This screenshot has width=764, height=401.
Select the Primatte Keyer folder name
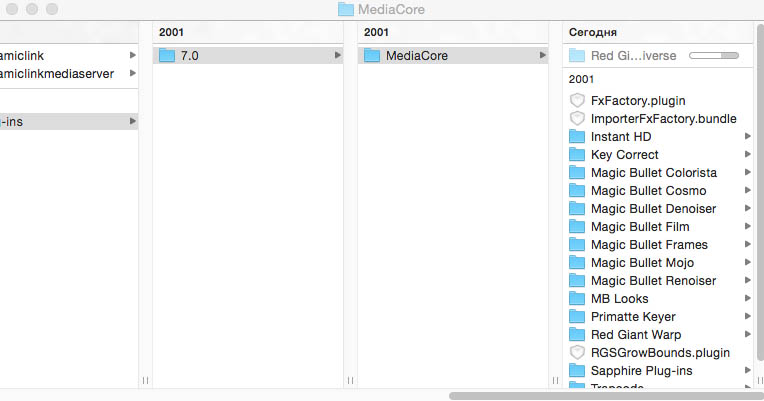coord(633,317)
